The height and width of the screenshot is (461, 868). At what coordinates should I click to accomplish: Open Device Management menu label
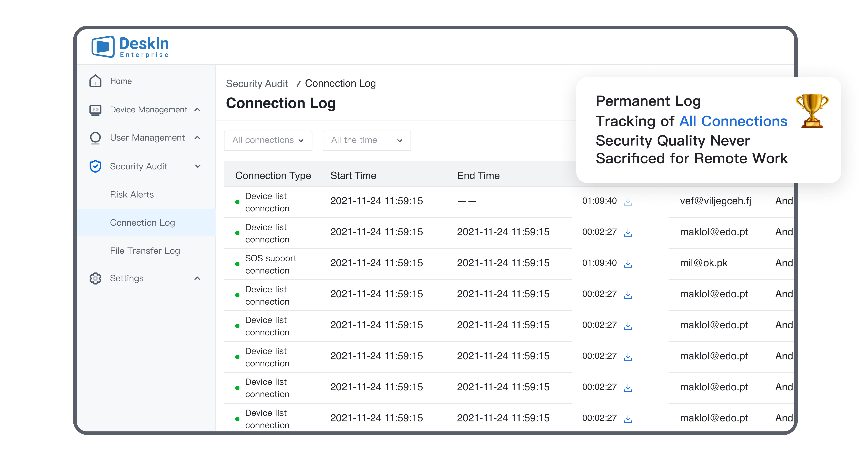pos(149,110)
